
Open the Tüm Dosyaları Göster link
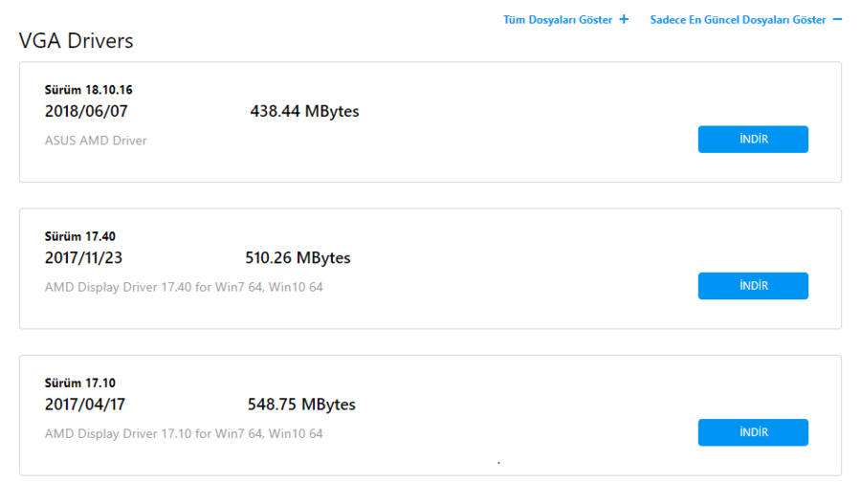[558, 20]
